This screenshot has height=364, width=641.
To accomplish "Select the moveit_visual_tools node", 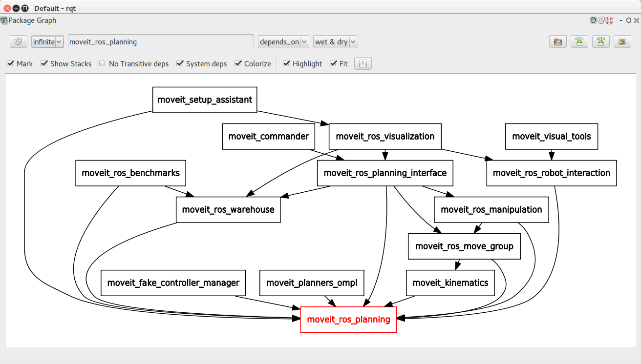I will (x=552, y=136).
